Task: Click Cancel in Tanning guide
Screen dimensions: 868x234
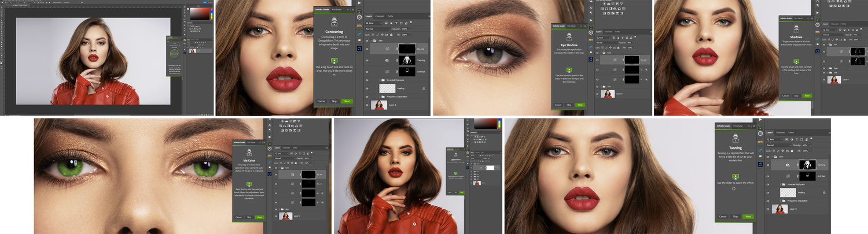Action: point(723,217)
